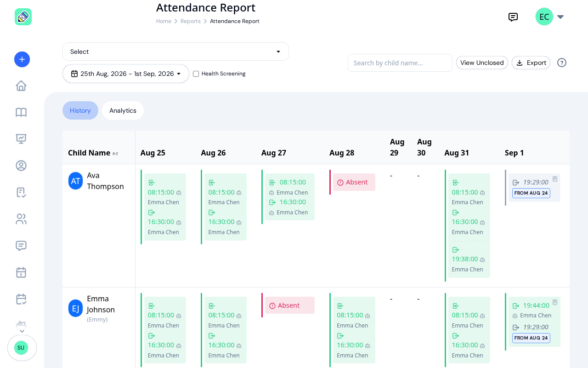Image resolution: width=588 pixels, height=368 pixels.
Task: Click Emma Johnson's Absent badge on Aug 27
Action: pyautogui.click(x=290, y=305)
